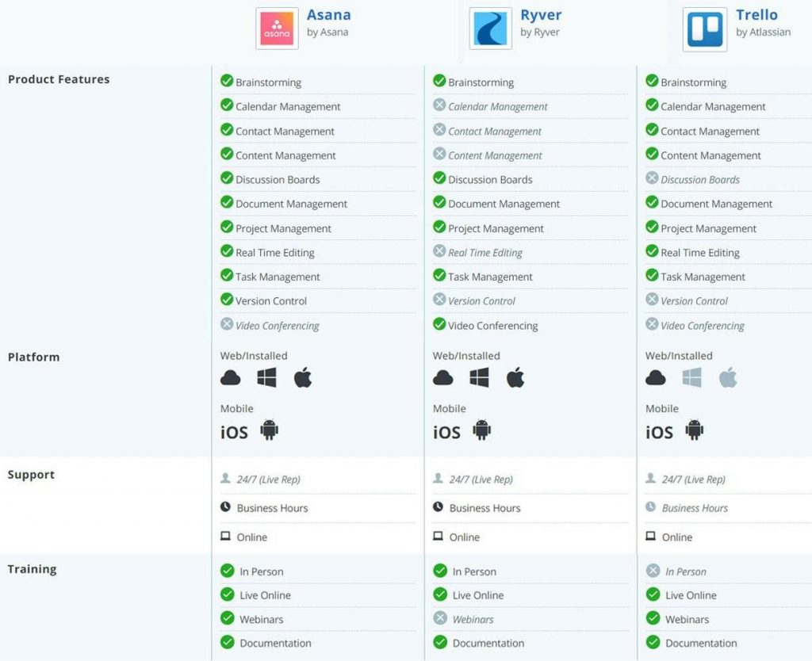Click Ryver's Calendar Management unavailable mark

coord(439,105)
